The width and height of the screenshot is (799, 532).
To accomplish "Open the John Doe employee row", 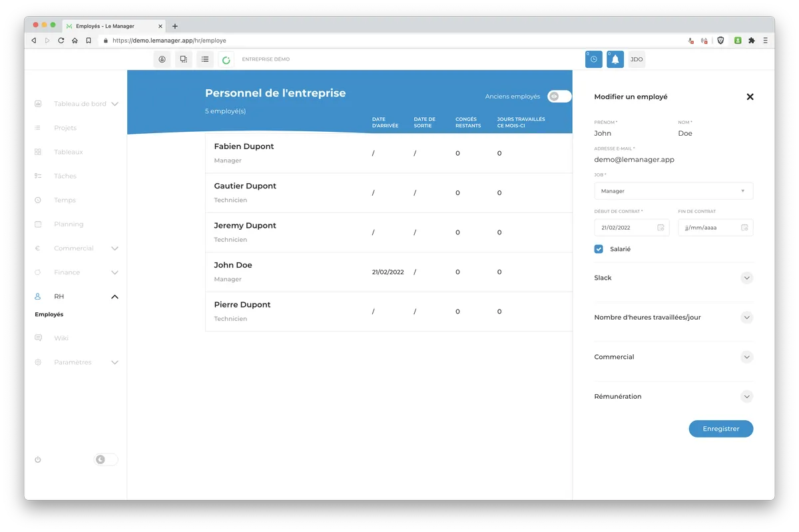I will click(389, 272).
